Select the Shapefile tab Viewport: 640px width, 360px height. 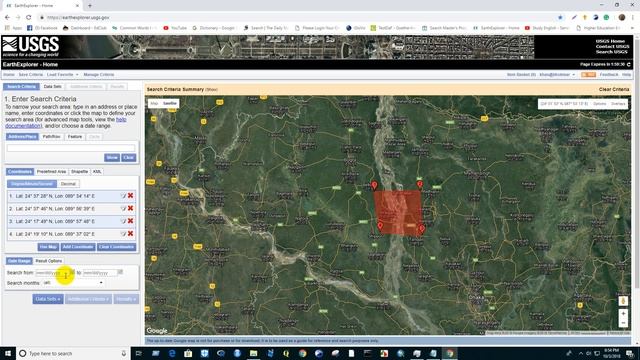coord(79,171)
